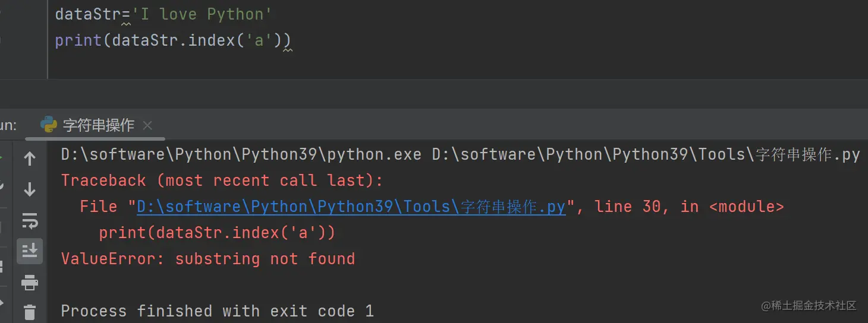Viewport: 868px width, 323px height.
Task: Click the dataStr variable in the assignment line
Action: click(88, 14)
